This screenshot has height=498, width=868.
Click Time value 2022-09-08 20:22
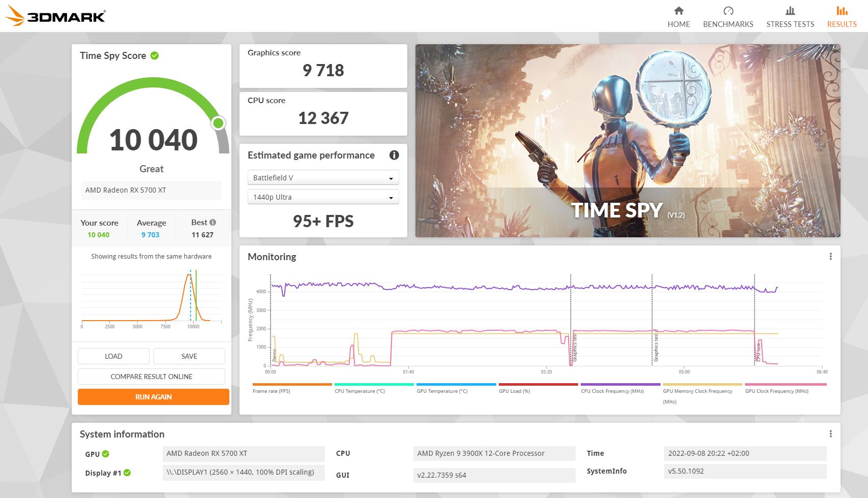coord(745,453)
